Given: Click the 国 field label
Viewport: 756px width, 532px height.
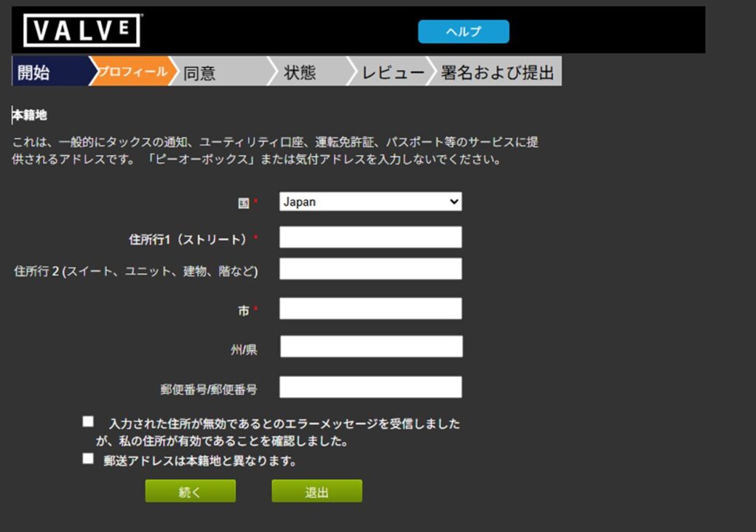Looking at the screenshot, I should pos(243,202).
